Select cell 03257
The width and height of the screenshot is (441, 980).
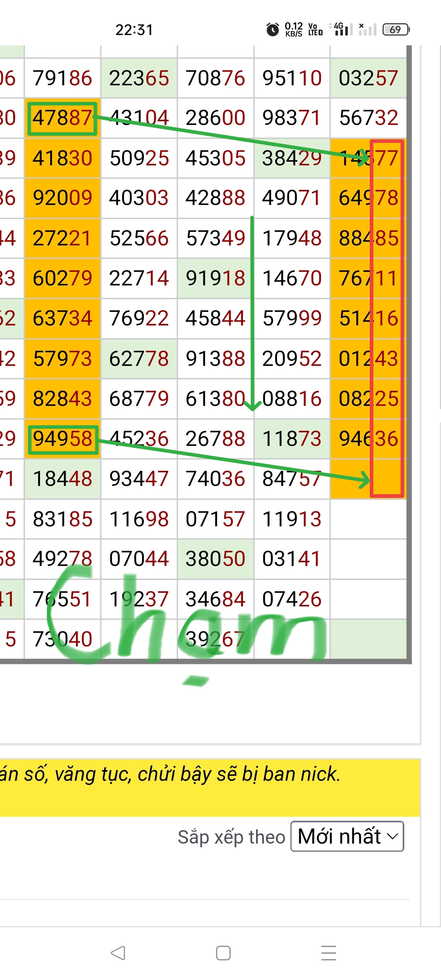click(x=368, y=78)
